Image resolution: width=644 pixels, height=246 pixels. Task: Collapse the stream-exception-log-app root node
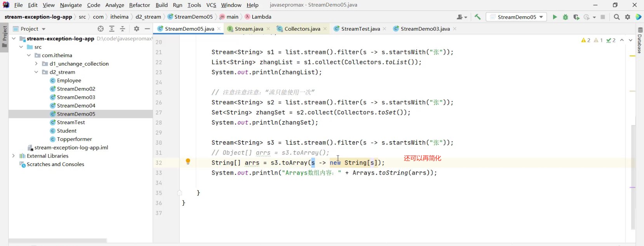click(x=14, y=38)
